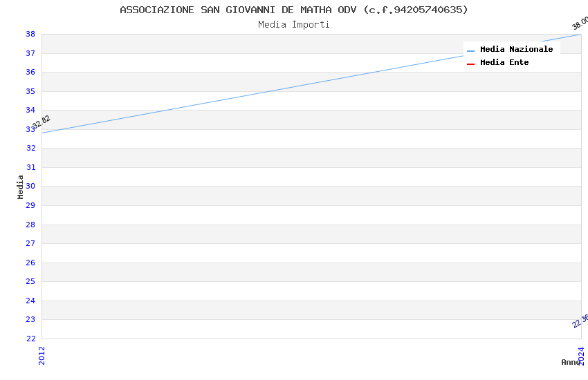Click the y-axis value 36
Image resolution: width=588 pixels, height=380 pixels.
pyautogui.click(x=30, y=72)
